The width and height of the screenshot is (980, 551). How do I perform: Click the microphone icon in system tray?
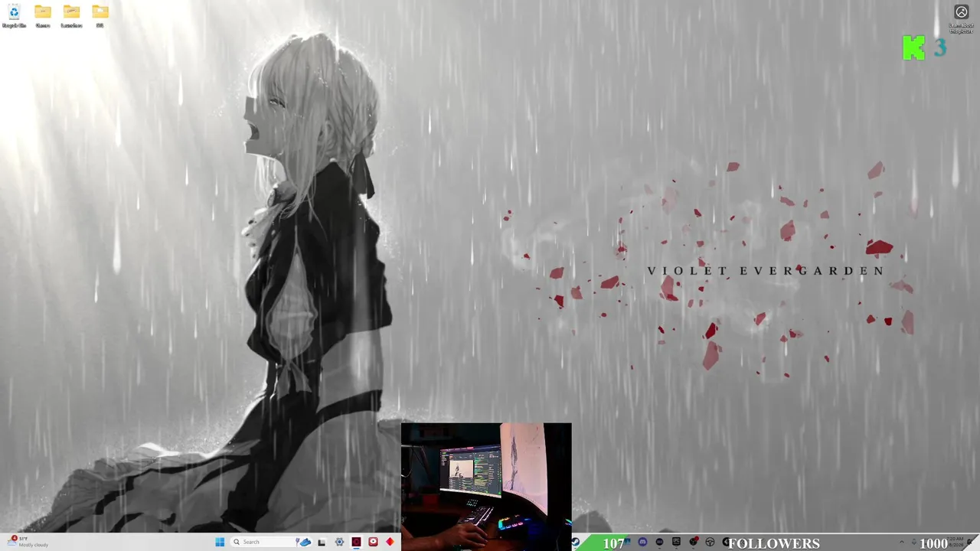(x=914, y=542)
